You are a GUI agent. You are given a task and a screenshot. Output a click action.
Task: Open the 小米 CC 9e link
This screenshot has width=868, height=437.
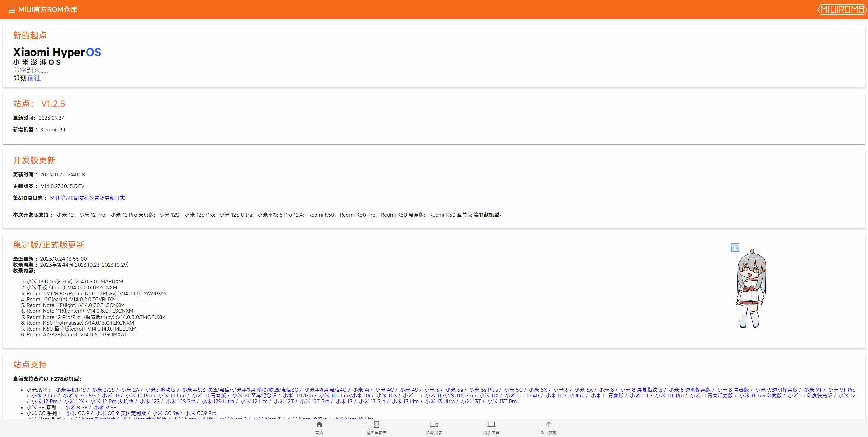(166, 413)
